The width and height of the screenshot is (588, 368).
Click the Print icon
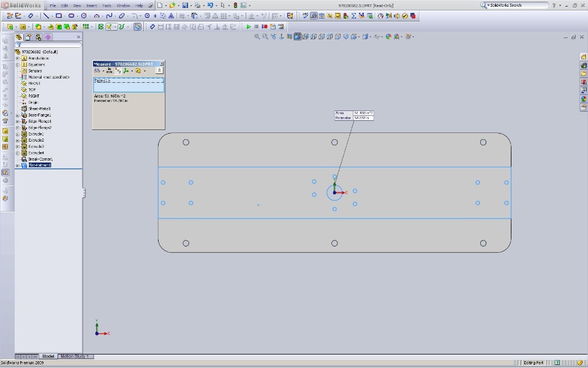tap(197, 6)
